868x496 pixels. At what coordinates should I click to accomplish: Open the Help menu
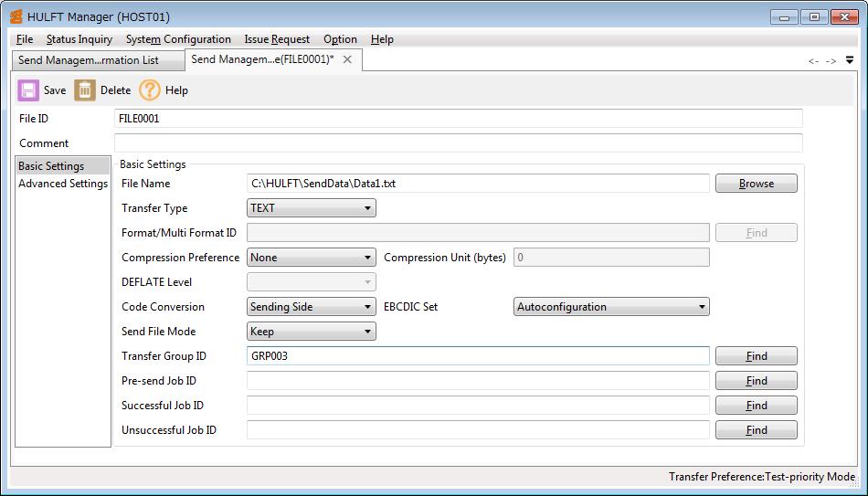click(x=382, y=39)
